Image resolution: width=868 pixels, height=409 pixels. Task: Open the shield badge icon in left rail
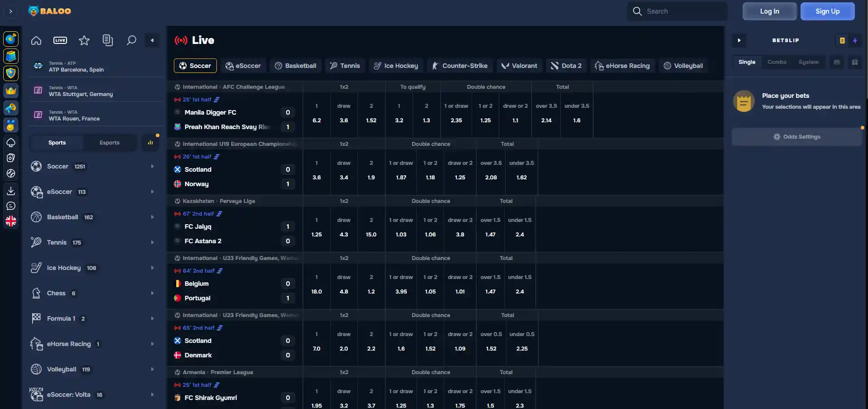(11, 73)
